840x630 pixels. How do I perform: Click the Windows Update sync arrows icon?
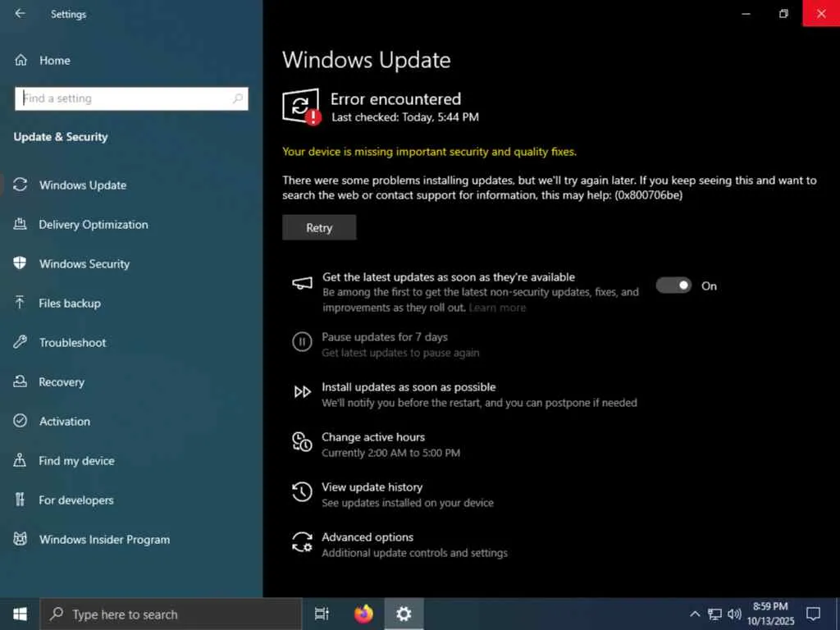point(21,185)
